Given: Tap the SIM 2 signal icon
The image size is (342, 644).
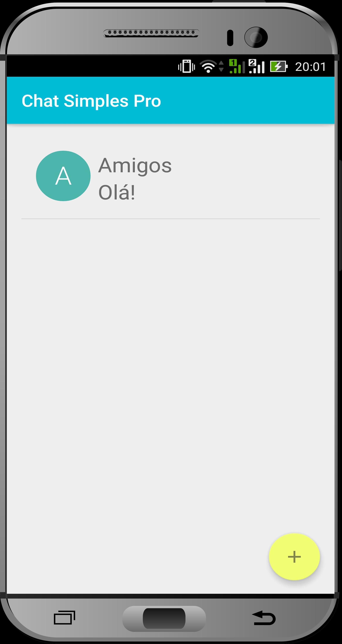Looking at the screenshot, I should point(256,66).
